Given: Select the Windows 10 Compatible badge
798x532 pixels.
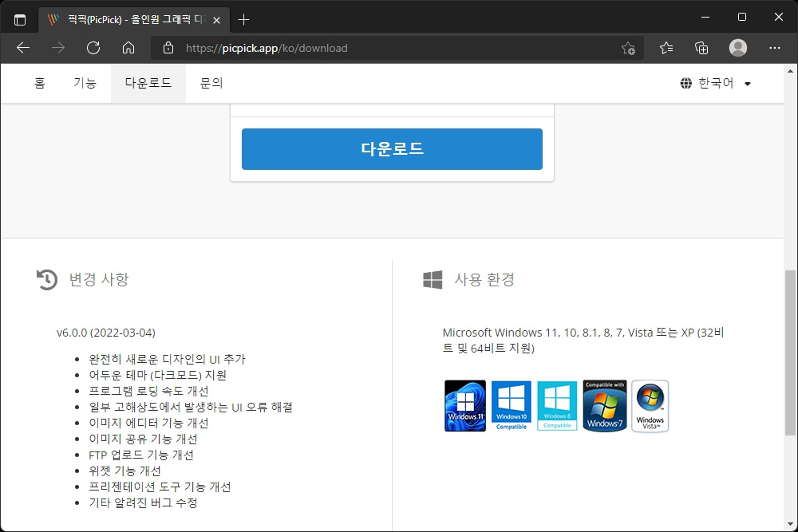Looking at the screenshot, I should click(511, 405).
